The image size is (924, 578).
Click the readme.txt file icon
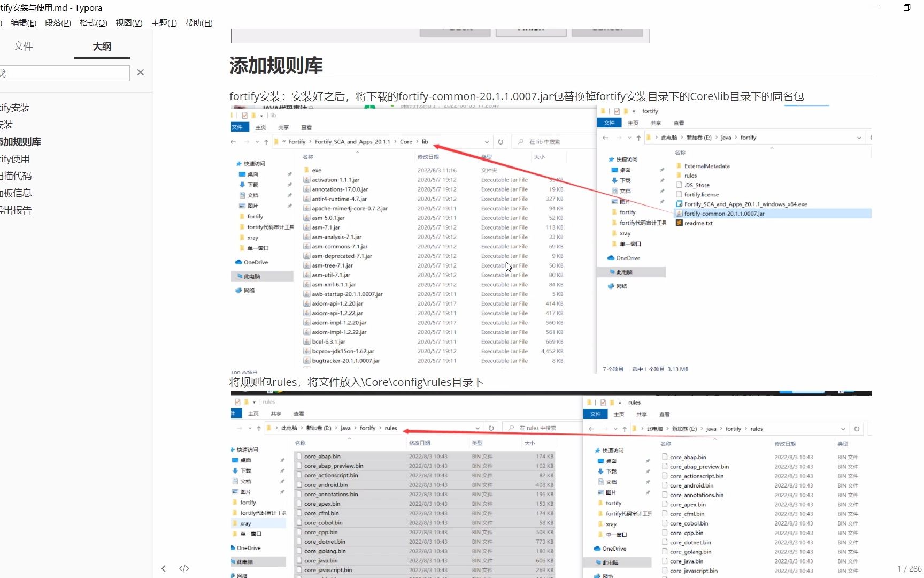click(x=679, y=223)
